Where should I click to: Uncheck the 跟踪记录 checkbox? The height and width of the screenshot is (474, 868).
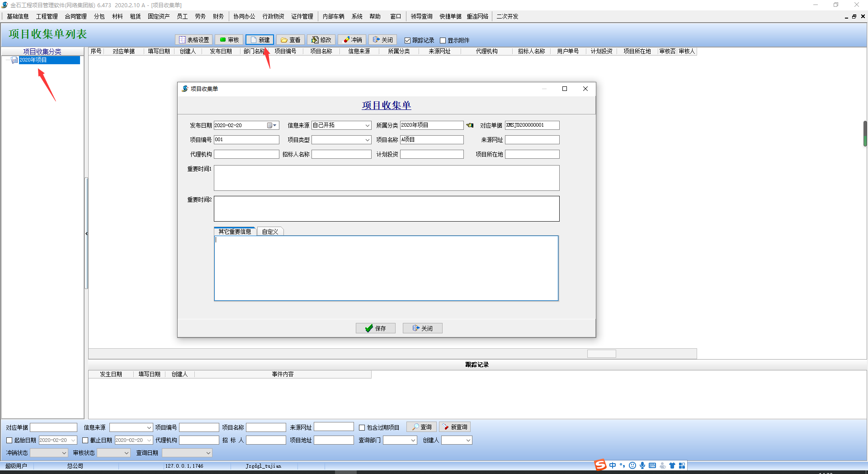click(407, 40)
